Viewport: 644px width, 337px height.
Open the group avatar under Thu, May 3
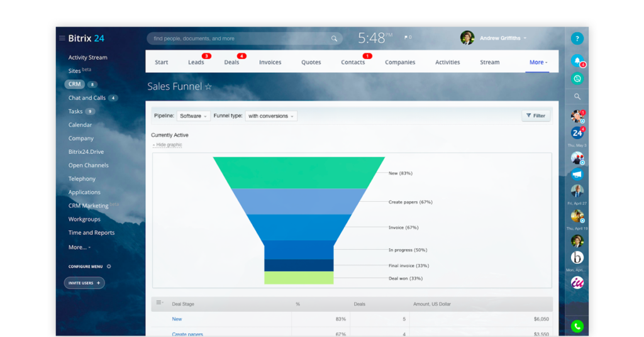[x=577, y=158]
